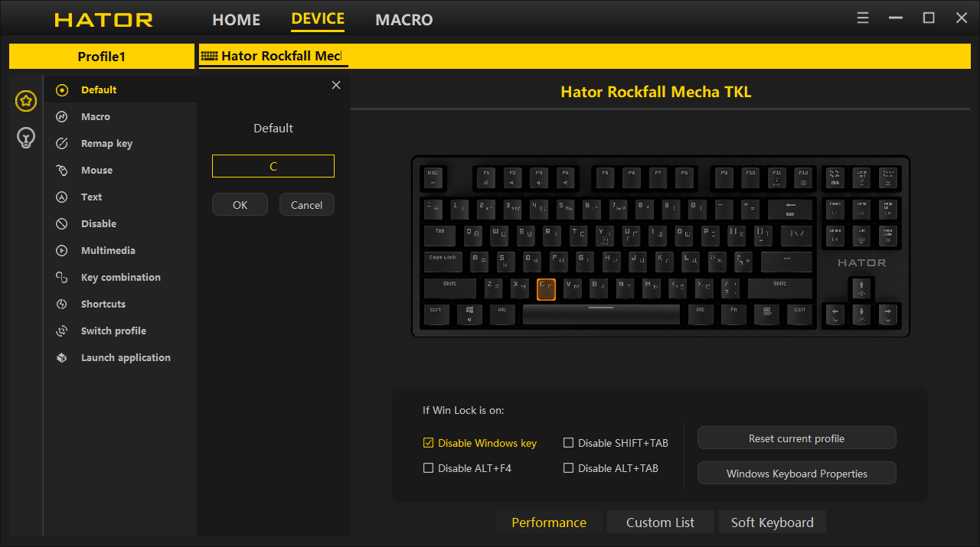This screenshot has height=547, width=980.
Task: Click the key input field showing C
Action: point(273,166)
